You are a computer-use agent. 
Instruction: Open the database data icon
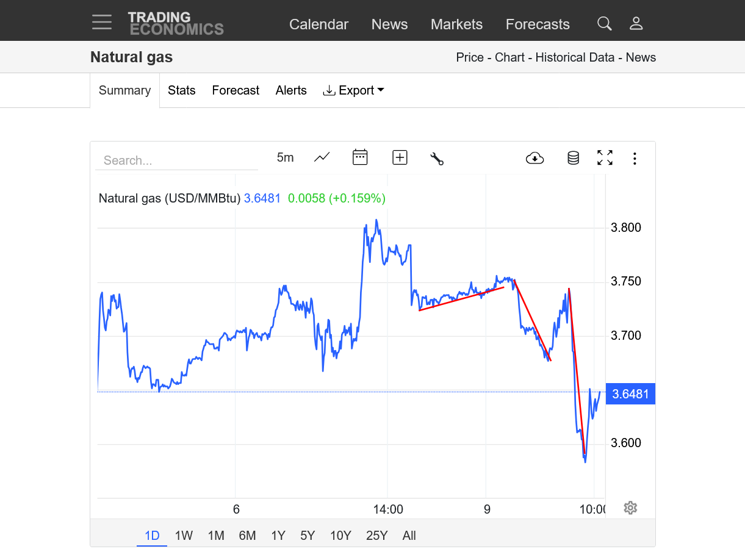pyautogui.click(x=573, y=158)
